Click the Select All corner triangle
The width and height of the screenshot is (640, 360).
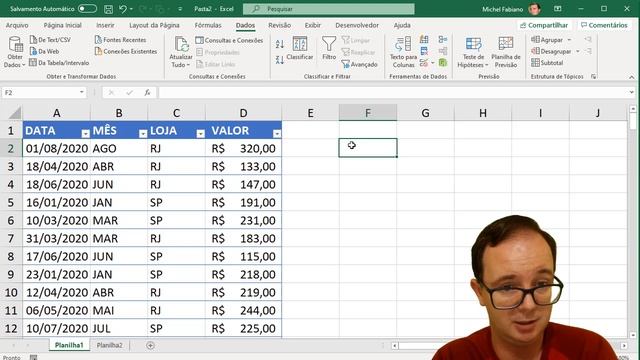tap(15, 113)
